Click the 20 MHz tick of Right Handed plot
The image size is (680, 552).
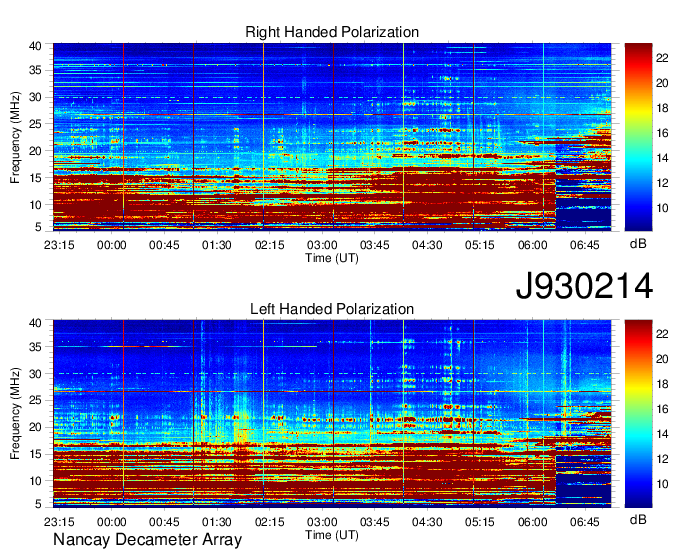coord(36,151)
